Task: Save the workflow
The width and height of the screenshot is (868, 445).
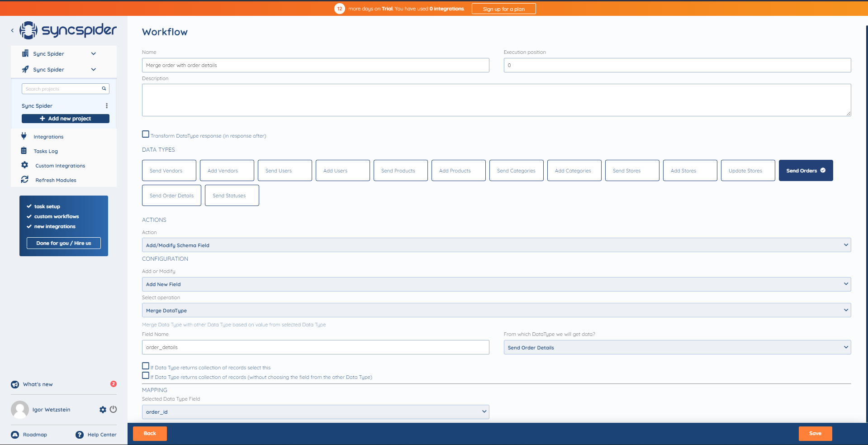Action: 815,433
